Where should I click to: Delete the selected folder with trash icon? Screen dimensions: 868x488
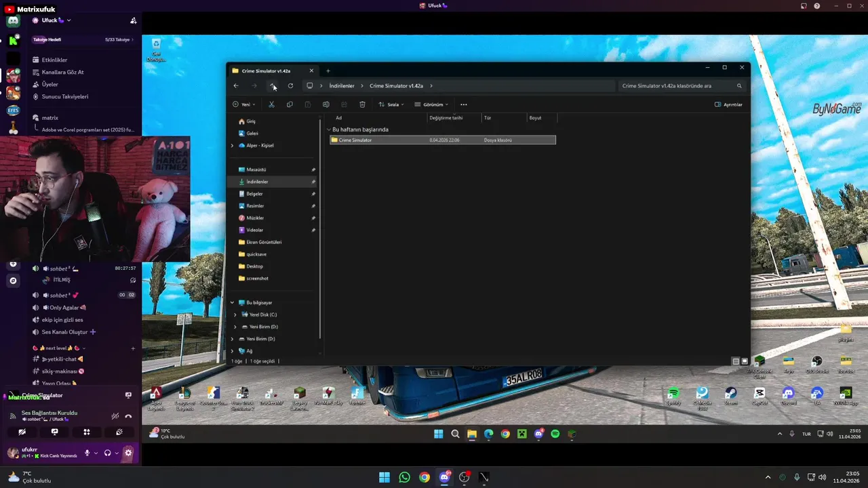362,104
